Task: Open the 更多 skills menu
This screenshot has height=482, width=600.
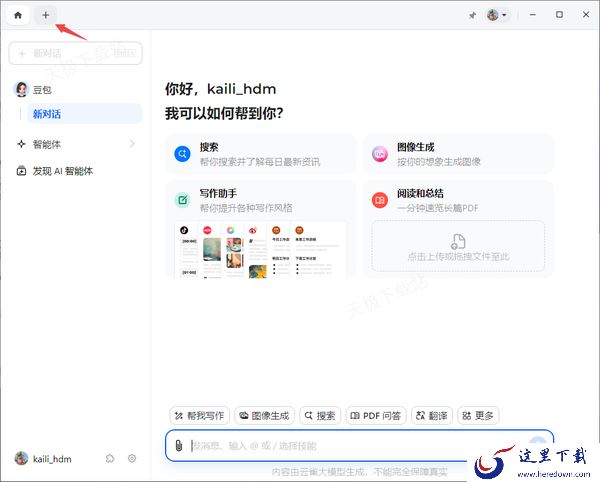Action: tap(478, 415)
